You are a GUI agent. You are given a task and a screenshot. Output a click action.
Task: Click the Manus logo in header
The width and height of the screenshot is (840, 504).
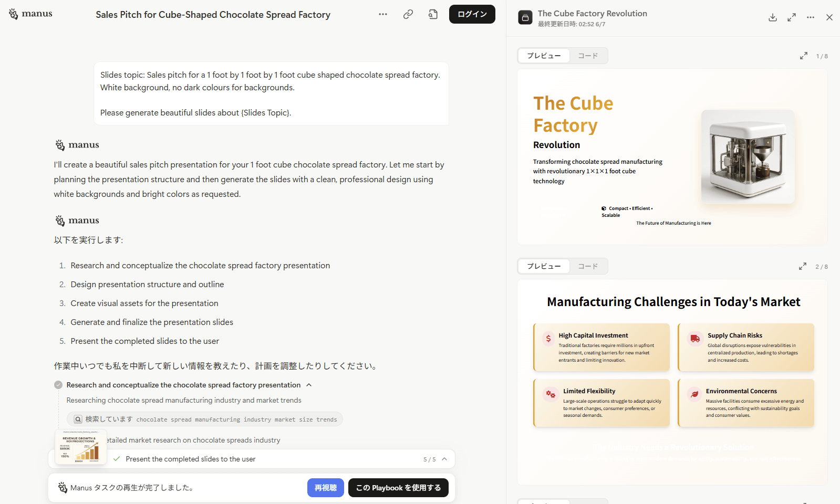(30, 14)
